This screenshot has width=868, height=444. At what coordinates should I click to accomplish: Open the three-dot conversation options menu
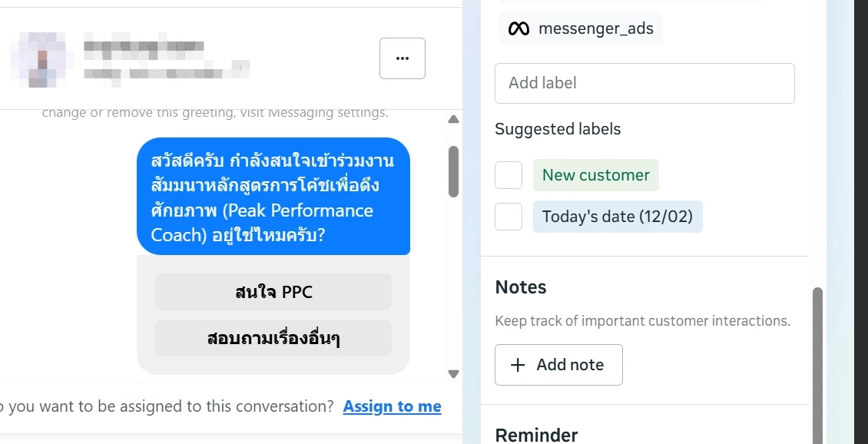point(403,58)
